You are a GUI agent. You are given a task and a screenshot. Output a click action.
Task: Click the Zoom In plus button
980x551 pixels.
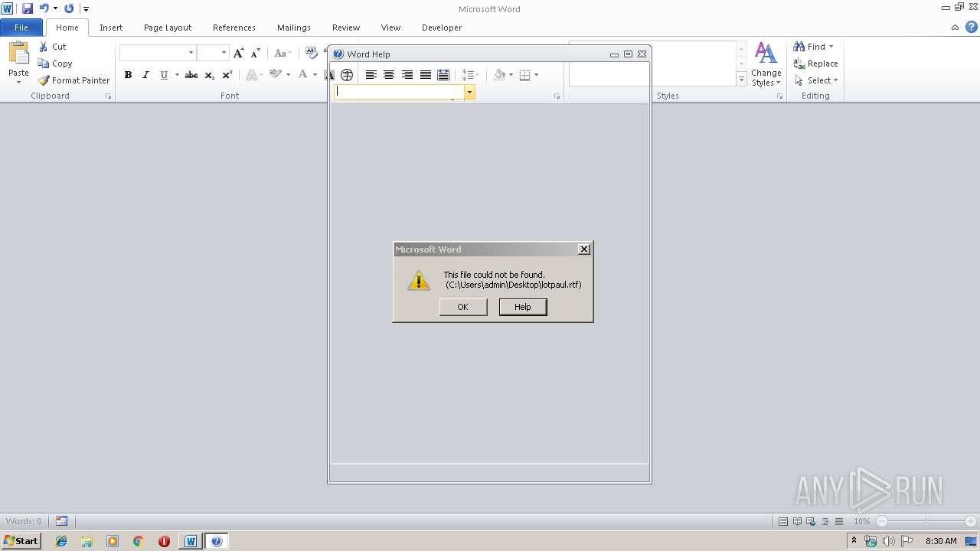pyautogui.click(x=971, y=521)
